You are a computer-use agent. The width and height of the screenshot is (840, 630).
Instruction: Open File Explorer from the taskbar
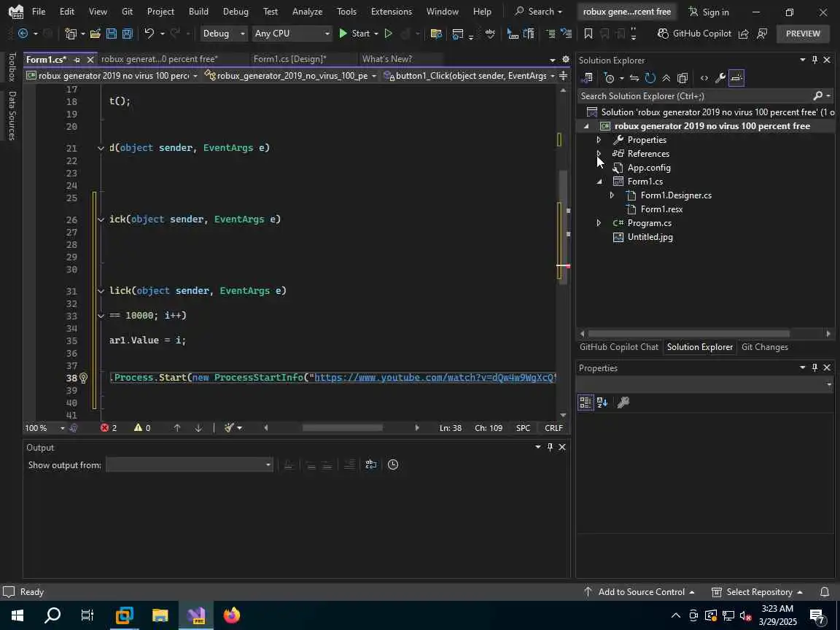tap(160, 615)
